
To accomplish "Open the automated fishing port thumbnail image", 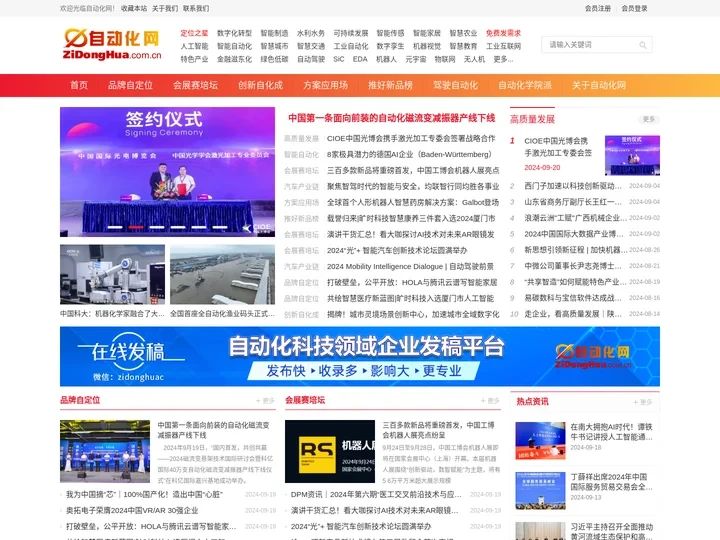I will [x=223, y=274].
